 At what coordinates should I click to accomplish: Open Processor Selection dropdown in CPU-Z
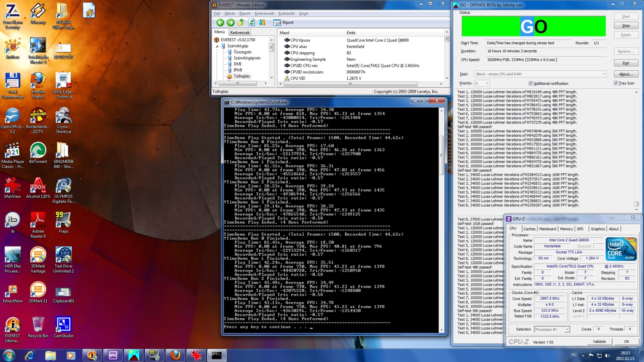552,329
